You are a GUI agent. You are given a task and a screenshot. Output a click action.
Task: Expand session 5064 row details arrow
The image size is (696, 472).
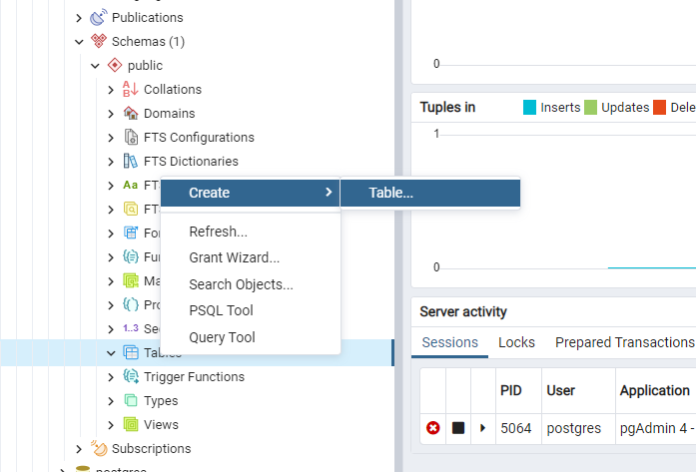coord(483,428)
